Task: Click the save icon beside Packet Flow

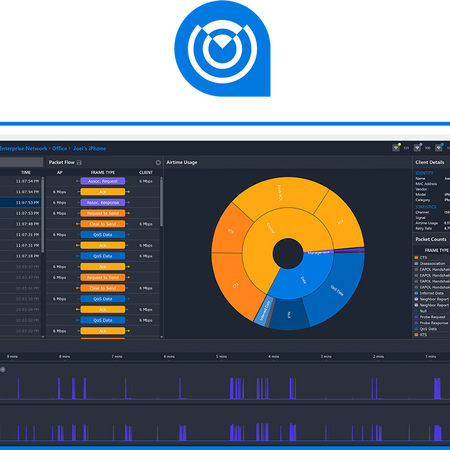Action: (79, 162)
